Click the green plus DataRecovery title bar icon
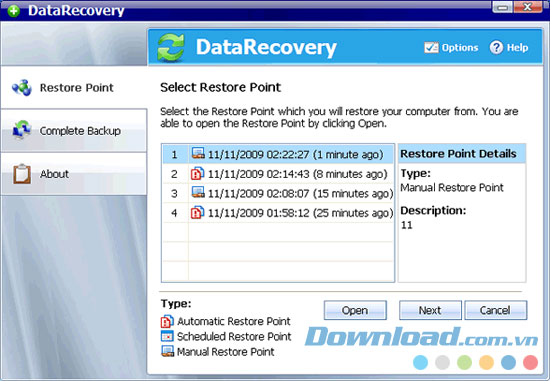The width and height of the screenshot is (550, 381). tap(13, 11)
